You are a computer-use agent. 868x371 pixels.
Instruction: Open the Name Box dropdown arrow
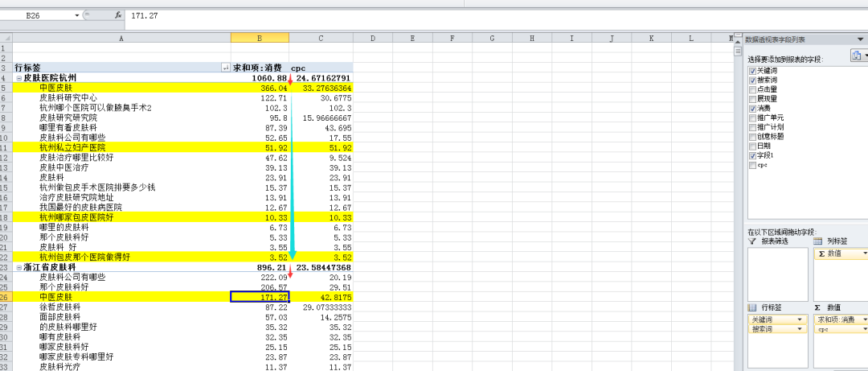click(78, 15)
